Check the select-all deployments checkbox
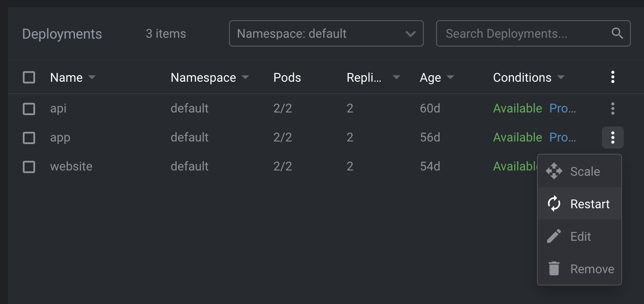 [29, 77]
